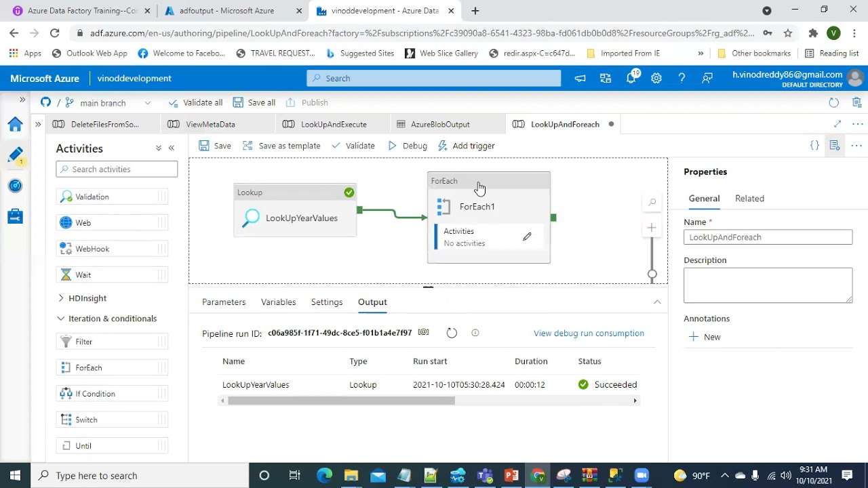
Task: Click the canvas search magnifier icon
Action: coord(652,202)
